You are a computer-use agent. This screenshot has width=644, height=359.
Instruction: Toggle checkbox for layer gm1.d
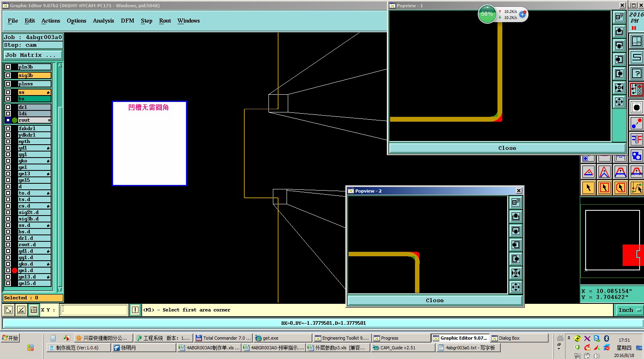pyautogui.click(x=8, y=270)
